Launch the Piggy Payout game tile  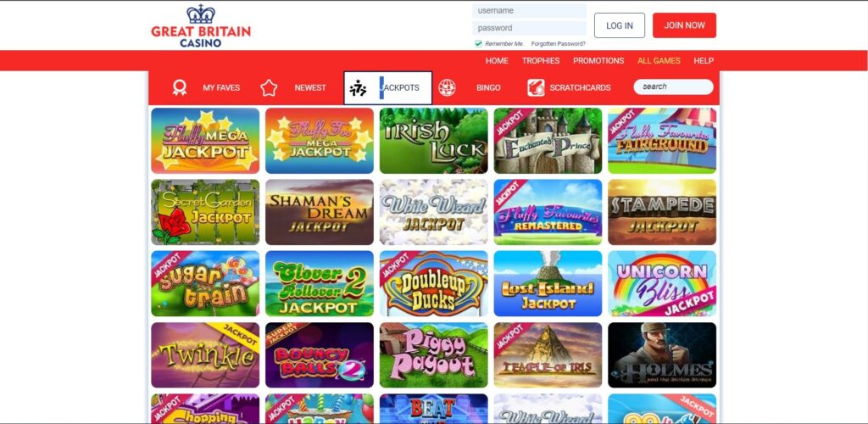[433, 354]
